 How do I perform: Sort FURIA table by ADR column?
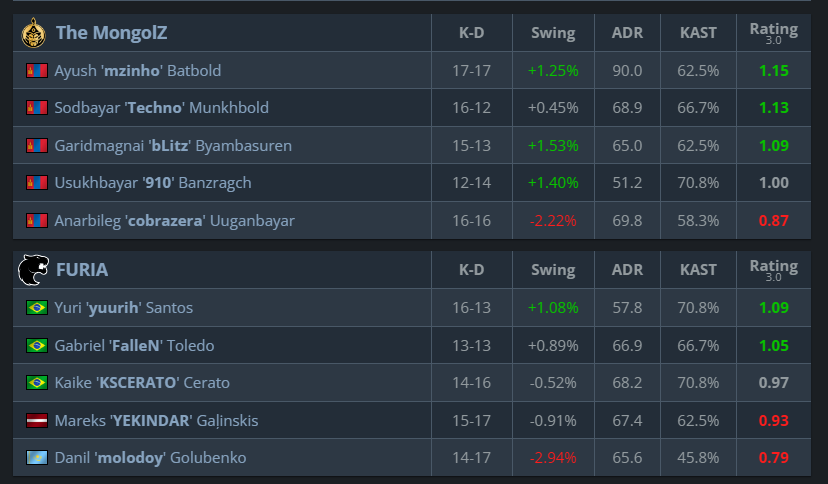click(x=627, y=270)
